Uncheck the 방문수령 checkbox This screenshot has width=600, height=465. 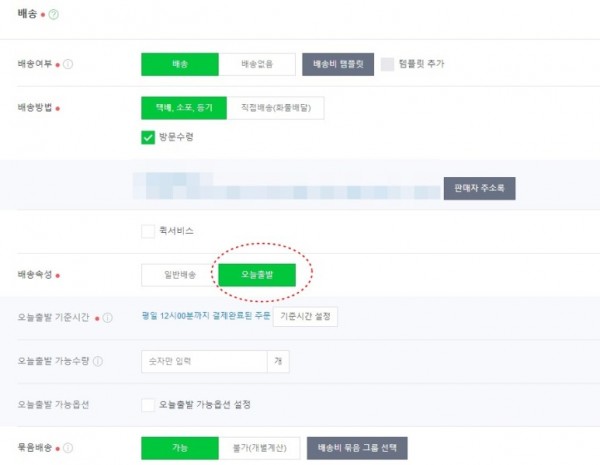148,137
